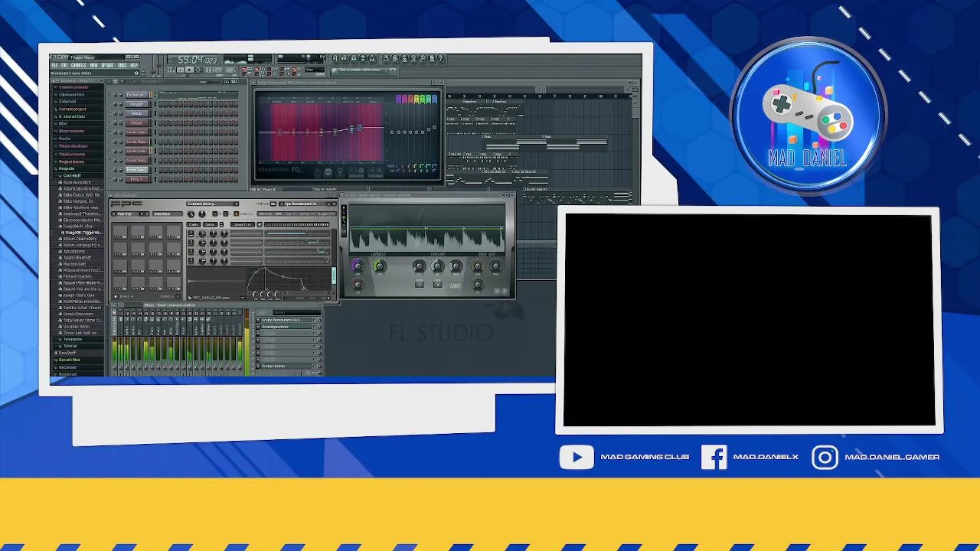This screenshot has height=551, width=980.
Task: Expand the Clipboard files browser folder
Action: (x=72, y=95)
